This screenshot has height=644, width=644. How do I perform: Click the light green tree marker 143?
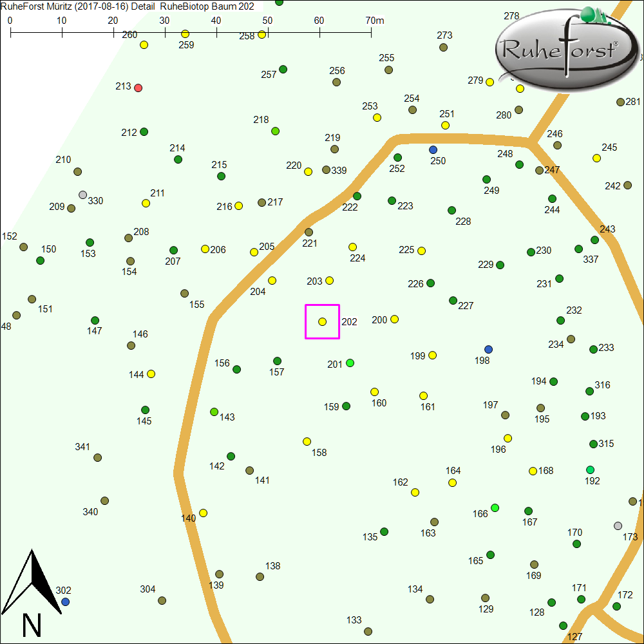pos(214,412)
